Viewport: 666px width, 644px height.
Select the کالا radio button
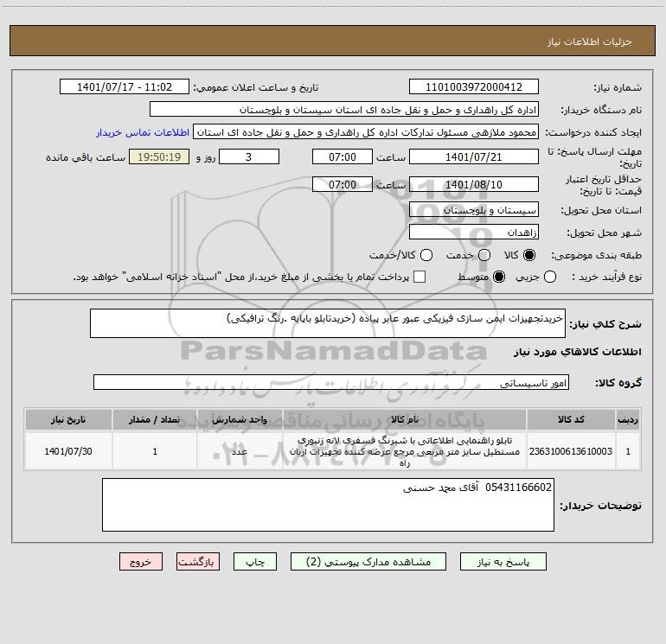(x=529, y=255)
